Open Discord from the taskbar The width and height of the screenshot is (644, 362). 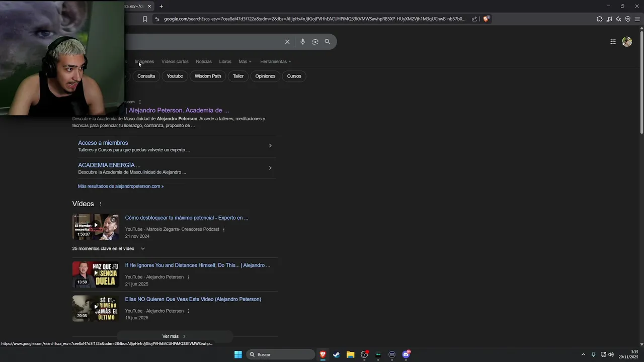point(406,354)
